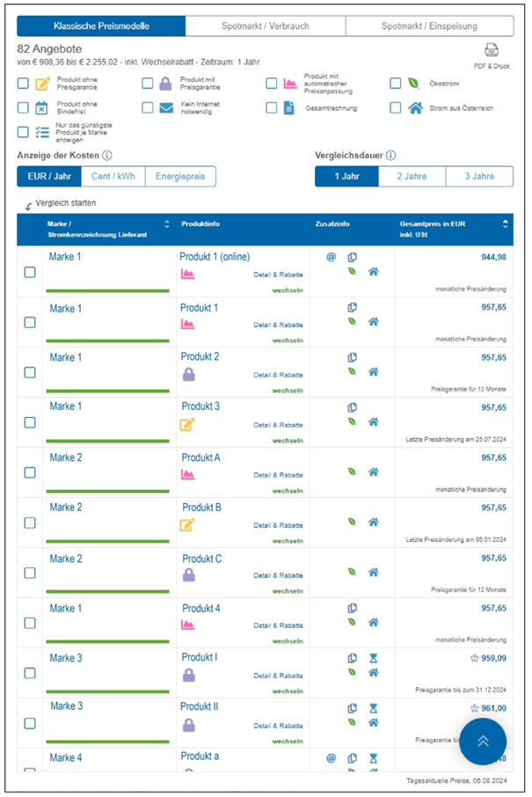The height and width of the screenshot is (797, 532).
Task: Switch to Spotmarkt / Verbrauch tab
Action: (266, 26)
